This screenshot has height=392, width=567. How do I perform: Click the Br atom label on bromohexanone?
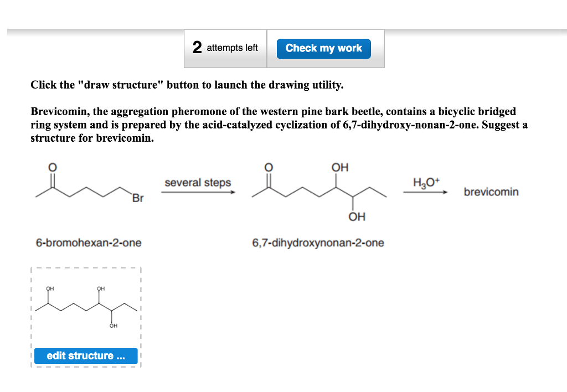136,198
